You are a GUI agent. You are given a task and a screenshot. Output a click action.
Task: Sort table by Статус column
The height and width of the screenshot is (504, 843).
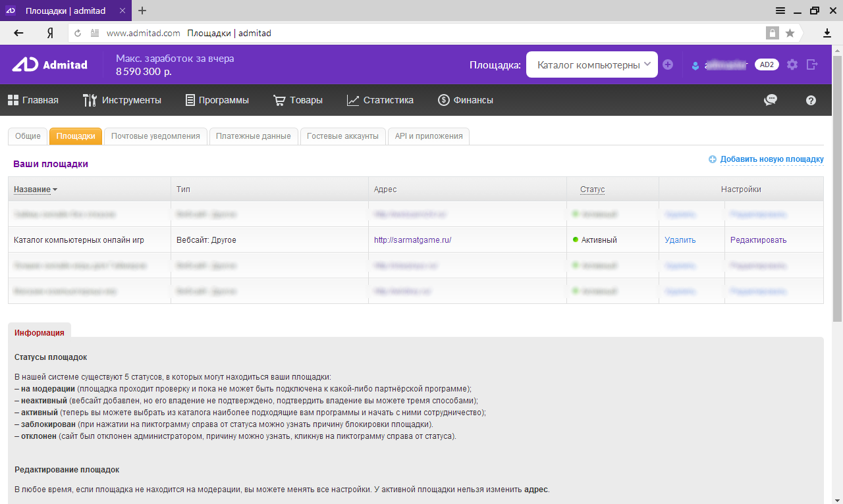592,189
